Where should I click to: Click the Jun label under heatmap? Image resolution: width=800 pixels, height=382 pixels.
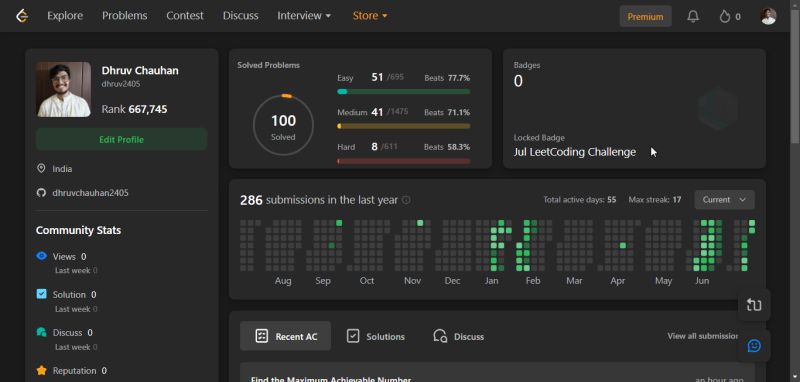(x=702, y=281)
